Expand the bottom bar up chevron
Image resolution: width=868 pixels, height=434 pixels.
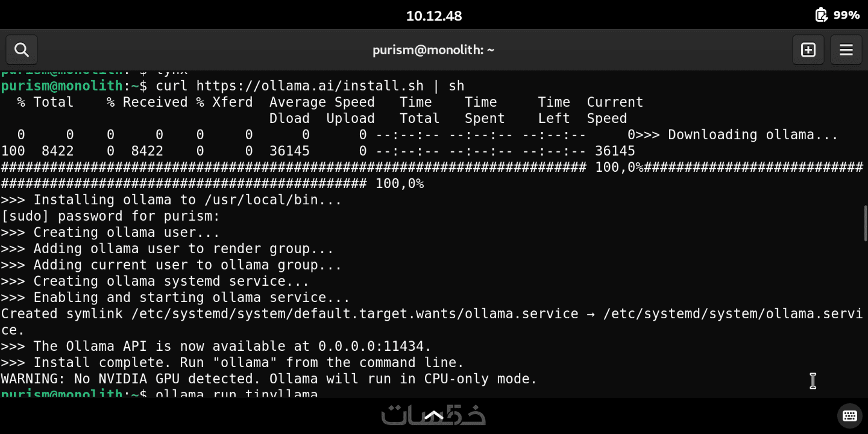[x=434, y=415]
